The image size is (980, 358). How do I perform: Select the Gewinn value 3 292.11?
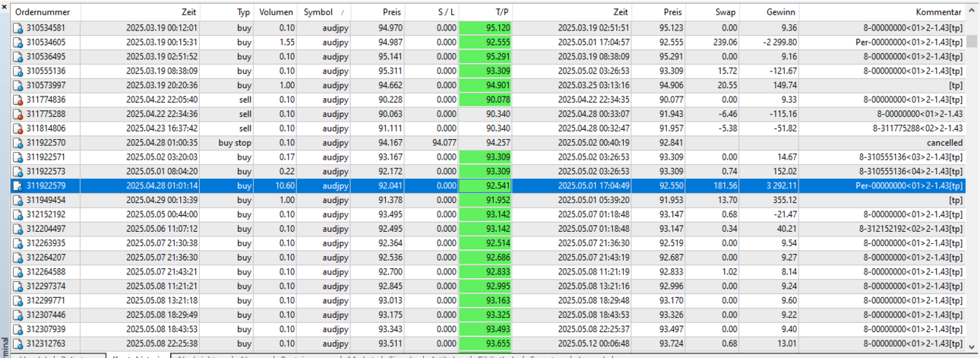779,185
